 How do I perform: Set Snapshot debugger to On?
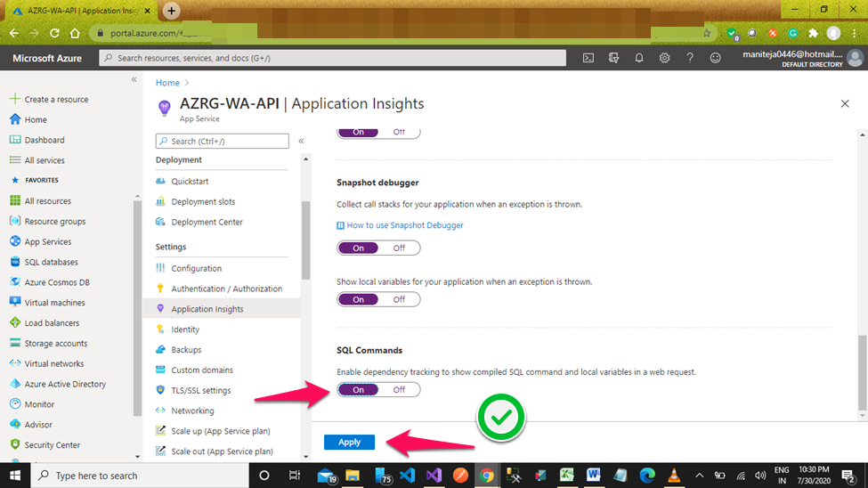[x=358, y=248]
